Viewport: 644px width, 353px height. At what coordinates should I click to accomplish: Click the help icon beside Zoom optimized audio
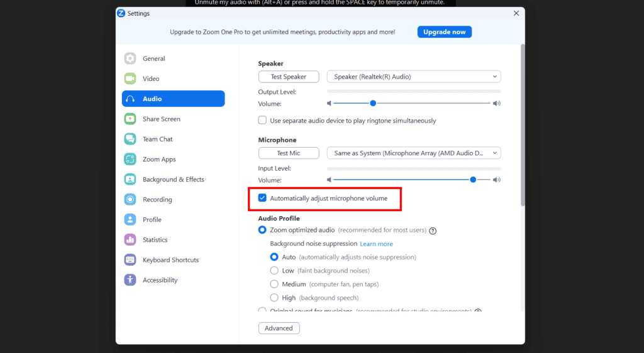[x=433, y=231]
